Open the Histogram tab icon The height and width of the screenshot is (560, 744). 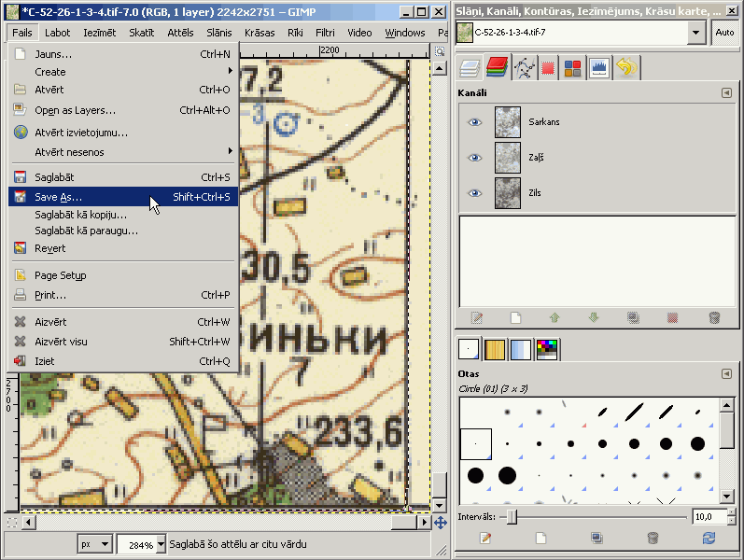tap(598, 68)
